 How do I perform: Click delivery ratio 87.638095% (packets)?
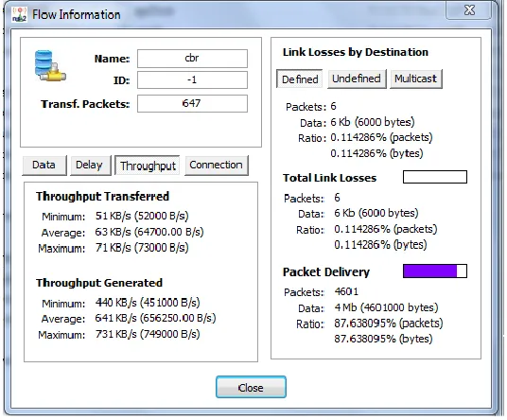click(389, 323)
